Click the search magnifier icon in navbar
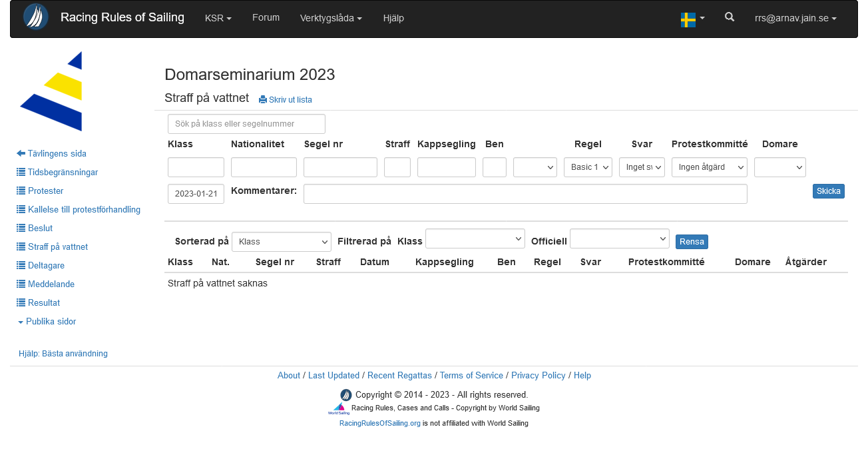The image size is (868, 453). point(730,18)
